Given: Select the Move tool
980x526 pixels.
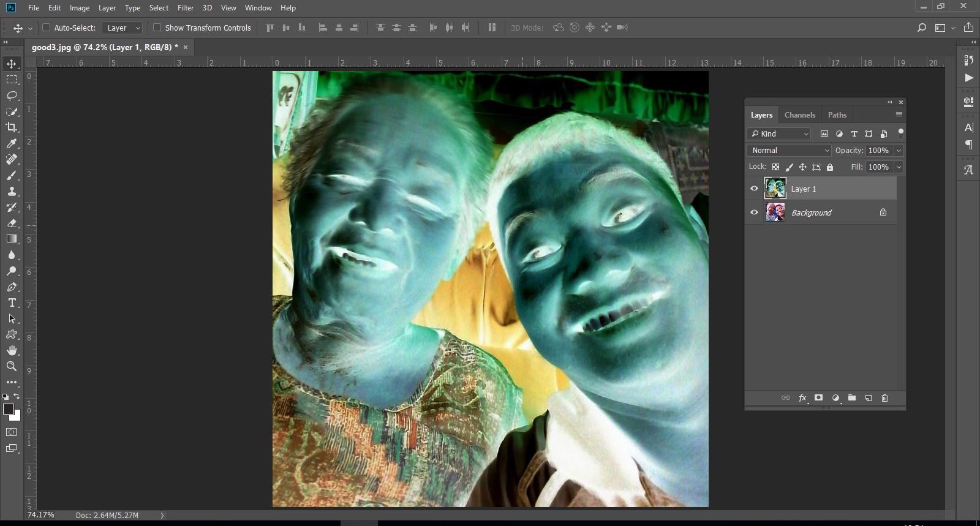Looking at the screenshot, I should pyautogui.click(x=12, y=64).
